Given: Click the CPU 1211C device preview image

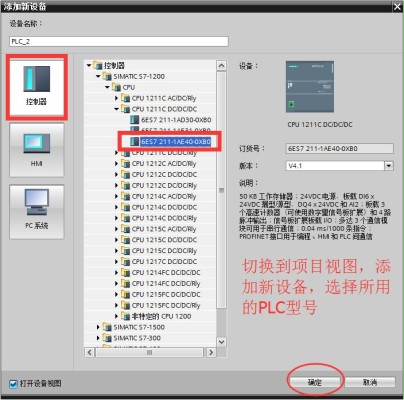Looking at the screenshot, I should click(310, 87).
